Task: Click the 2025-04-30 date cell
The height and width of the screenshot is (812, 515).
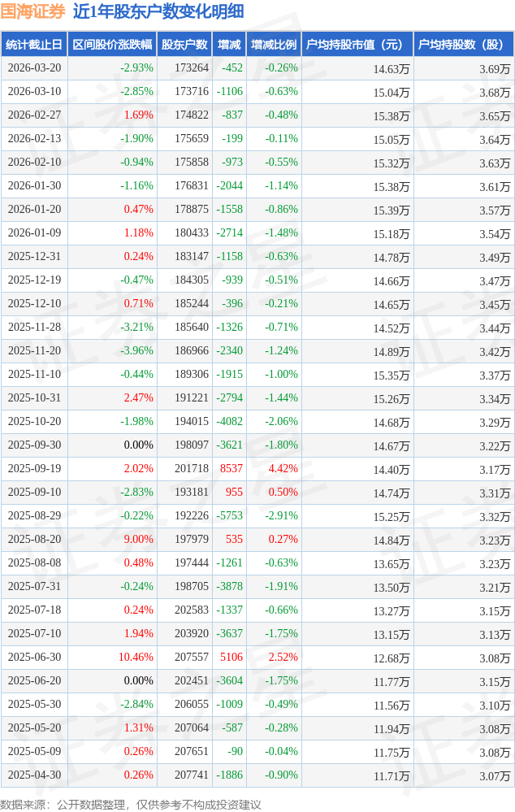Action: click(34, 775)
